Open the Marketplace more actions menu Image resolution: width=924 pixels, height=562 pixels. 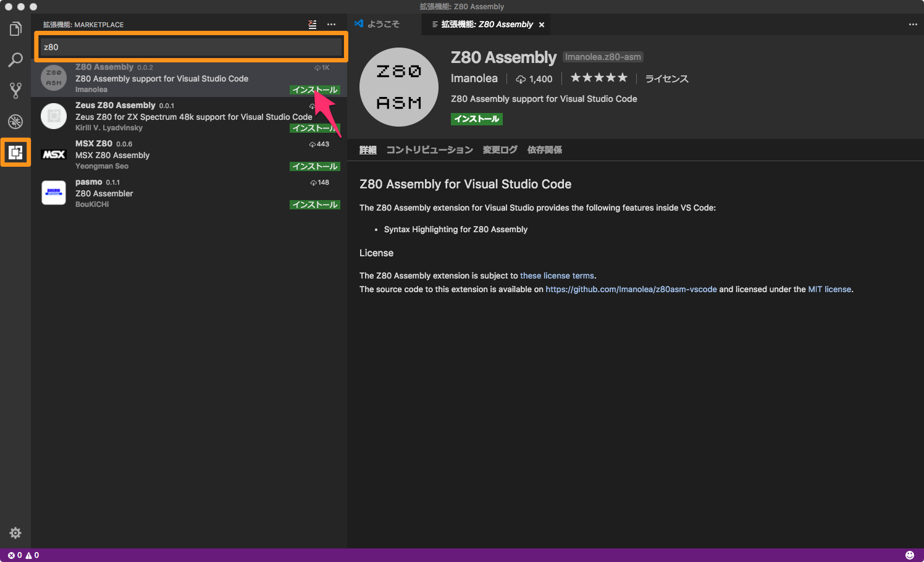331,25
